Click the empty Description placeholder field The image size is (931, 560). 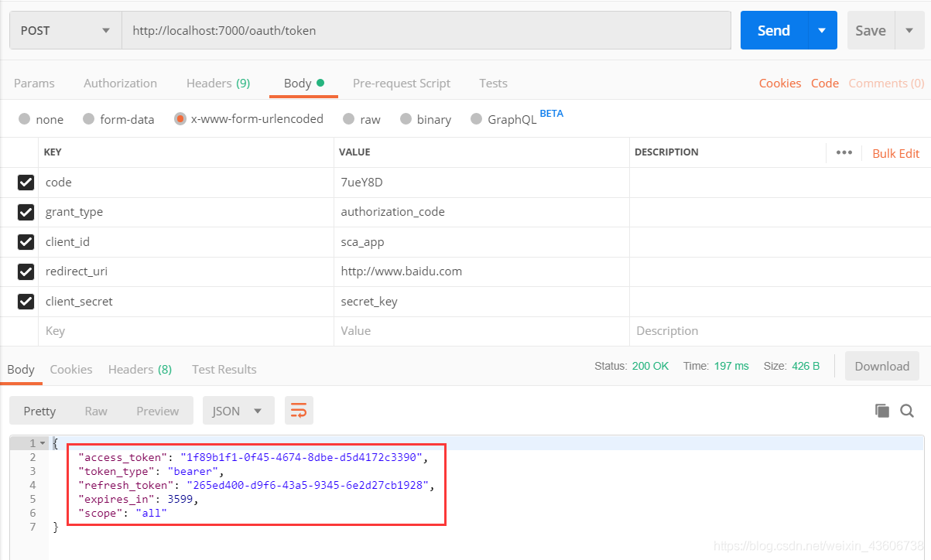(780, 331)
